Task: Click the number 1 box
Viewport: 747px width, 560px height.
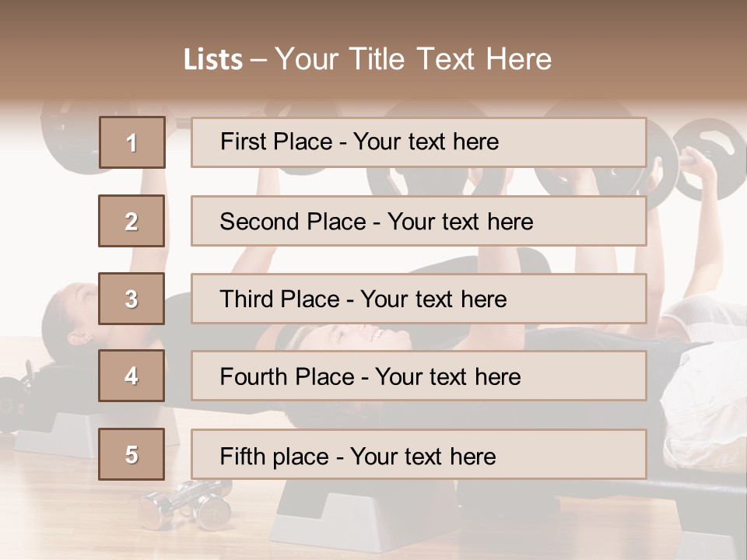Action: pyautogui.click(x=132, y=142)
